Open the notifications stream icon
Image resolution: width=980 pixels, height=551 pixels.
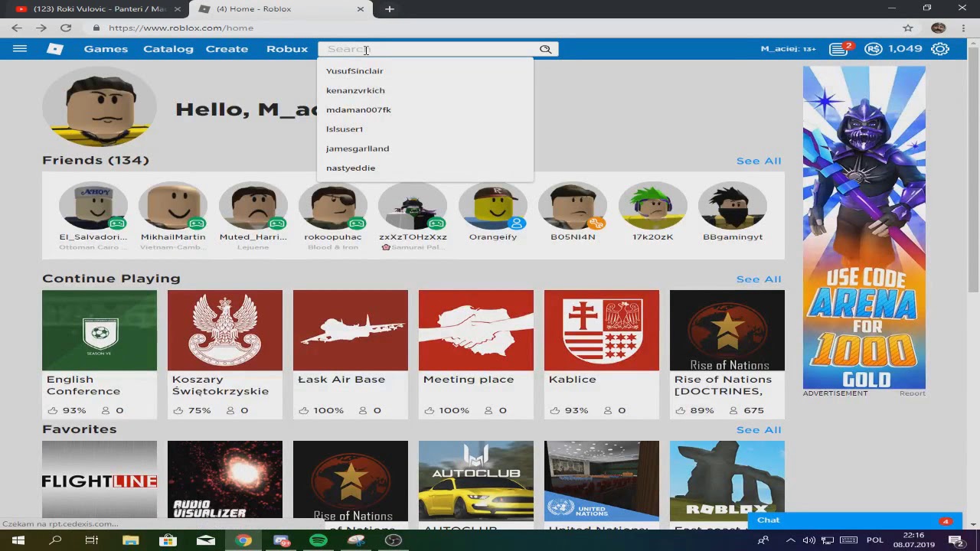[x=839, y=49]
